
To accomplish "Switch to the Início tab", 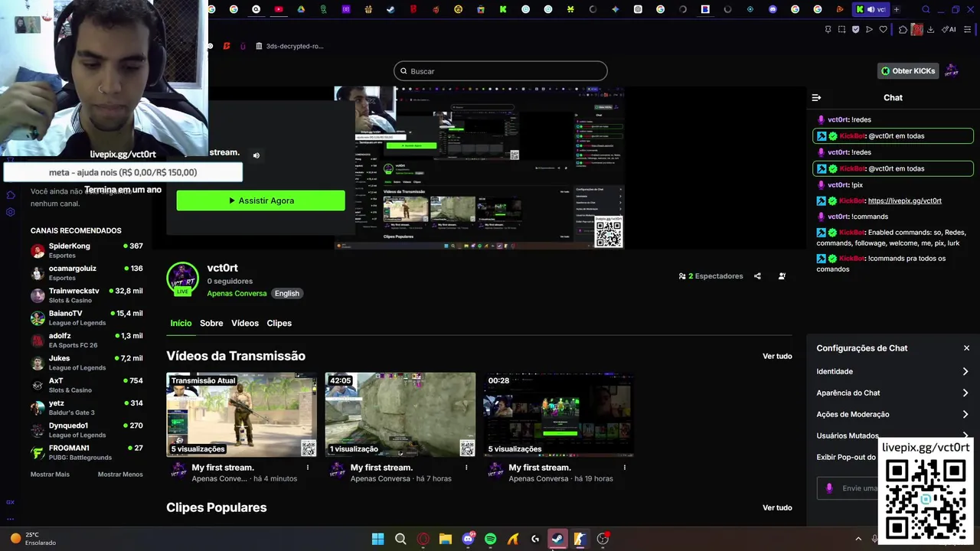I will click(x=181, y=323).
